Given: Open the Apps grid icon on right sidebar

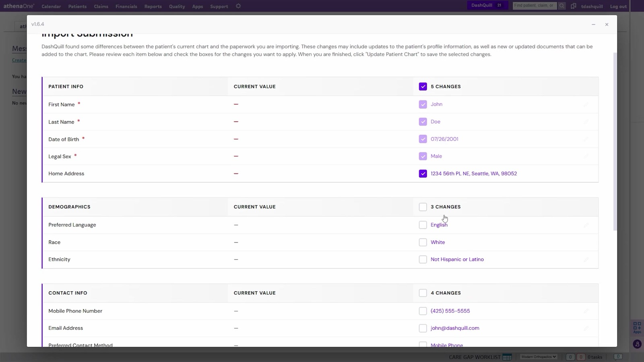Looking at the screenshot, I should coord(637,327).
